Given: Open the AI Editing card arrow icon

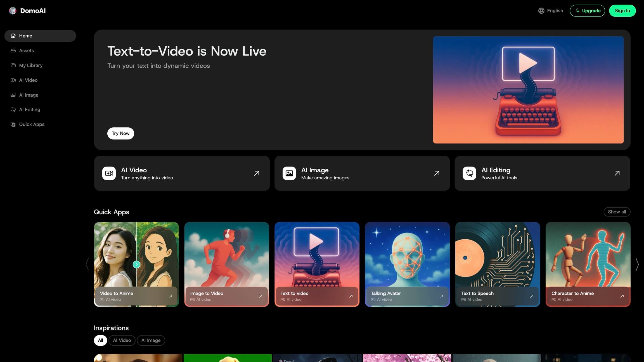Looking at the screenshot, I should 617,173.
